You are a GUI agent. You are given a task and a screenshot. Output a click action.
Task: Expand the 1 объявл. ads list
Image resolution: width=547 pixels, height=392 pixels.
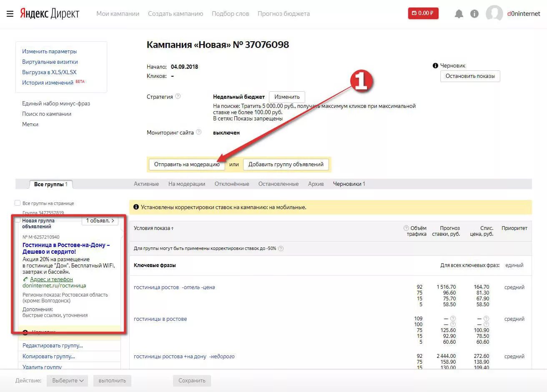[100, 220]
